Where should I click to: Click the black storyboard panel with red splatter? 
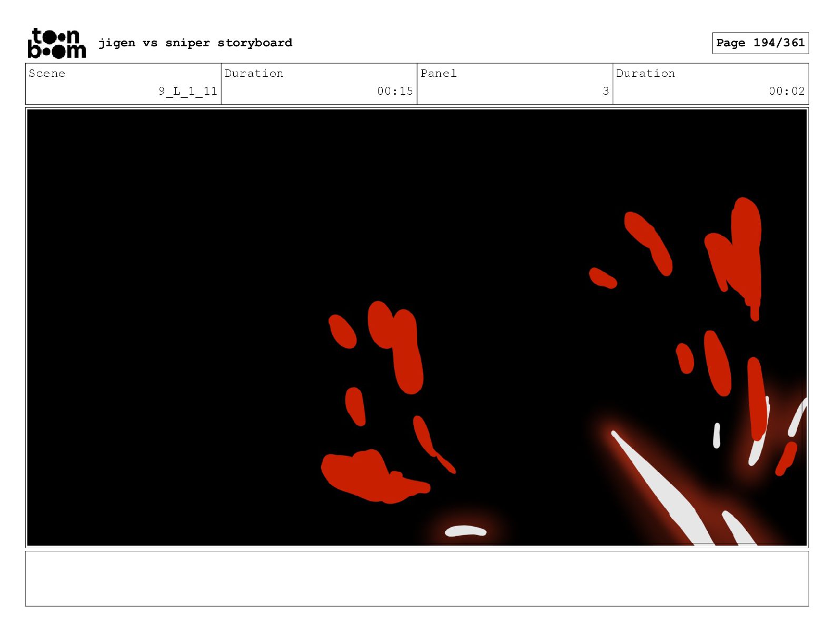(417, 327)
